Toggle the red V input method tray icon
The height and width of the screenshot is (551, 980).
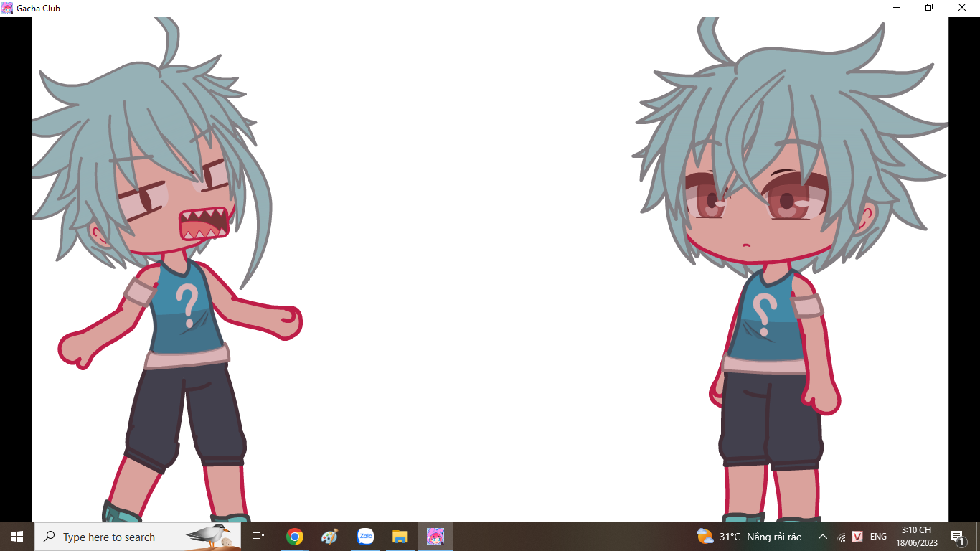(857, 537)
